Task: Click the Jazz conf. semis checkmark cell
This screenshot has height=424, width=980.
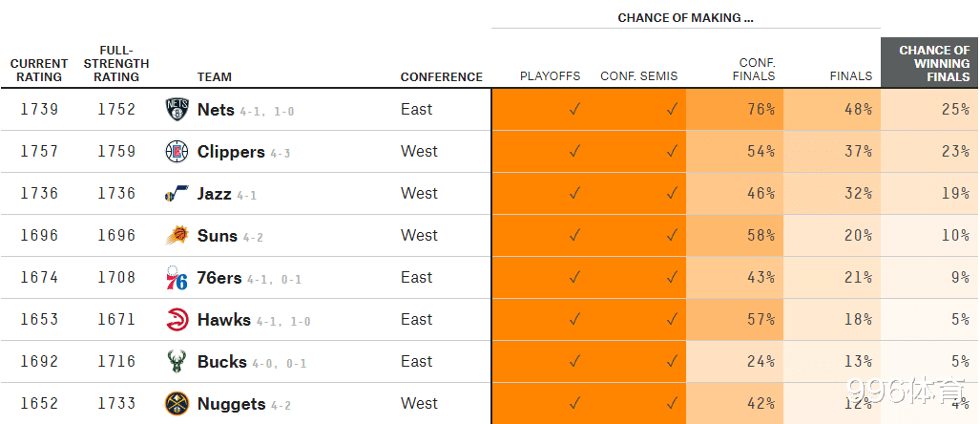Action: pyautogui.click(x=672, y=194)
